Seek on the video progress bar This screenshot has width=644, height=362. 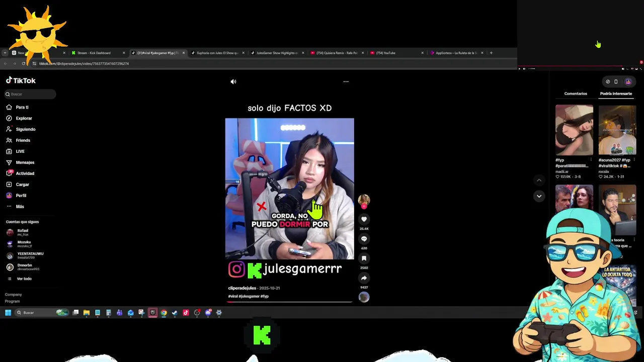coord(289,302)
